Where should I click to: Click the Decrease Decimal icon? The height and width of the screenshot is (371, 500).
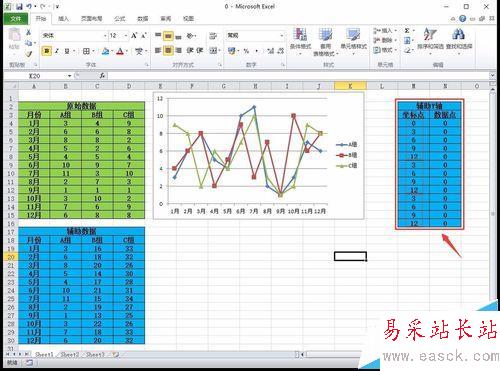point(280,51)
